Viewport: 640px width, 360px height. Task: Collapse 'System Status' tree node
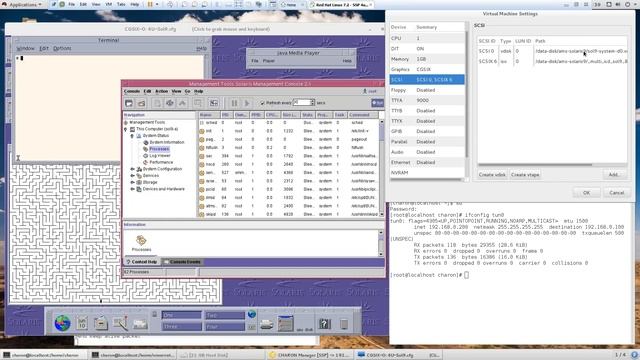132,136
